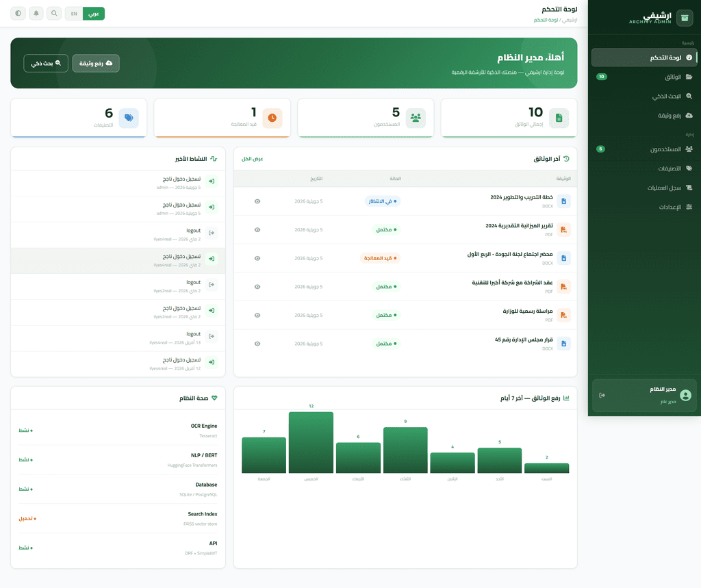This screenshot has width=701, height=588.
Task: View تقرير الميزانية التقديرية 2024 eye icon
Action: [x=257, y=230]
